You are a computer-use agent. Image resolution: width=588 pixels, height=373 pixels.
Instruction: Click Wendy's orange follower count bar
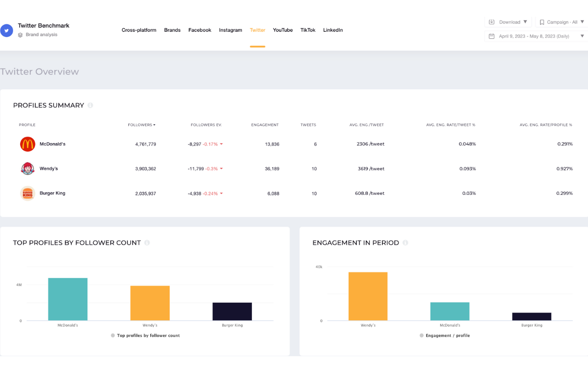pyautogui.click(x=150, y=303)
